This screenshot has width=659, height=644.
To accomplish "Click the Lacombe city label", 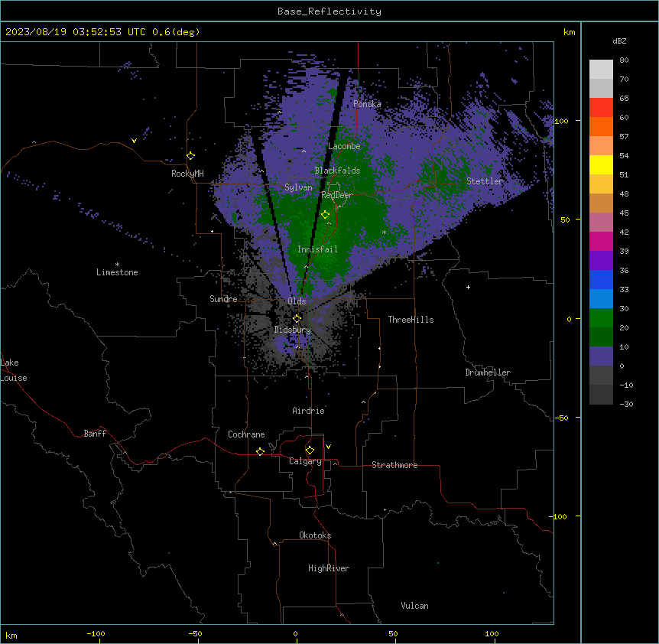I will [x=344, y=146].
